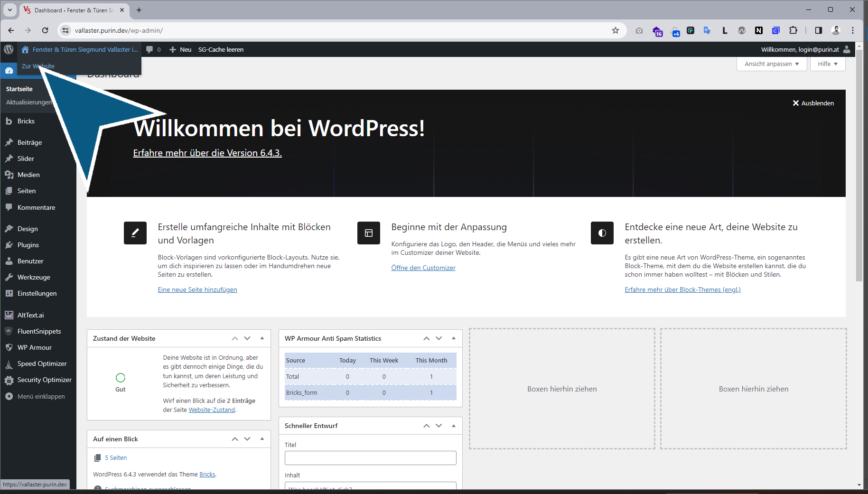Viewport: 868px width, 494px height.
Task: Open the 'Hilfe' dropdown tab
Action: click(828, 64)
